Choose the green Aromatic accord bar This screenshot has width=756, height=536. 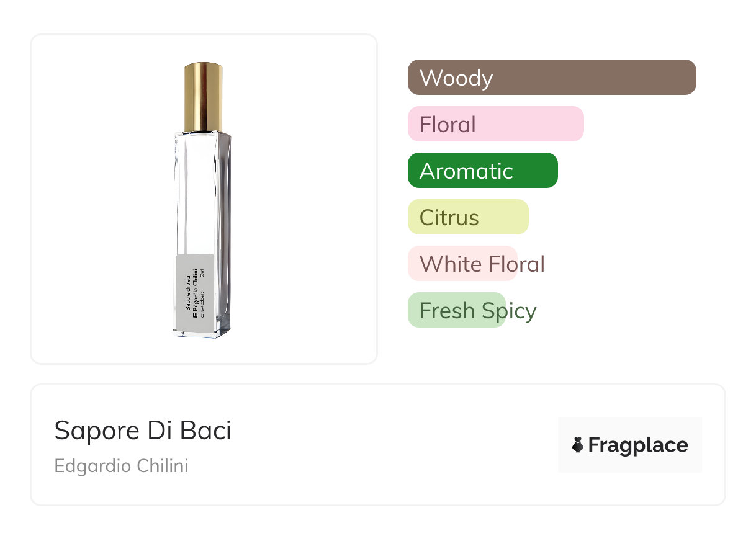pos(482,171)
